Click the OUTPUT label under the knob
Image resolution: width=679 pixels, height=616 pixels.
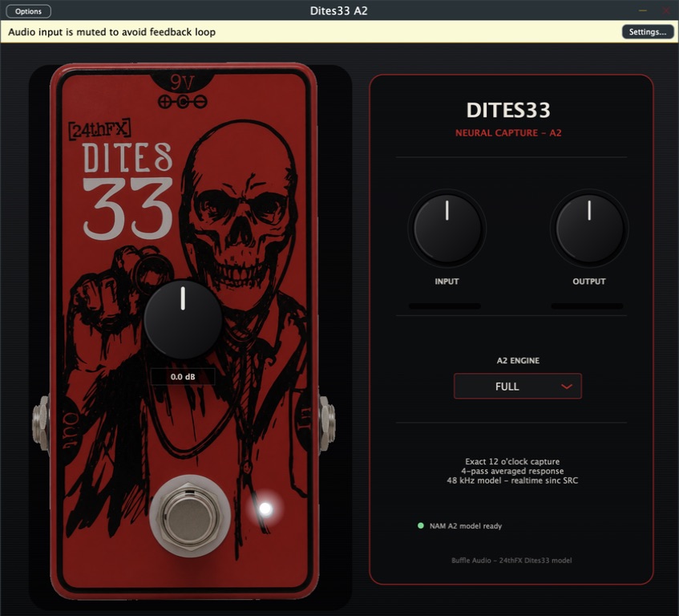589,282
